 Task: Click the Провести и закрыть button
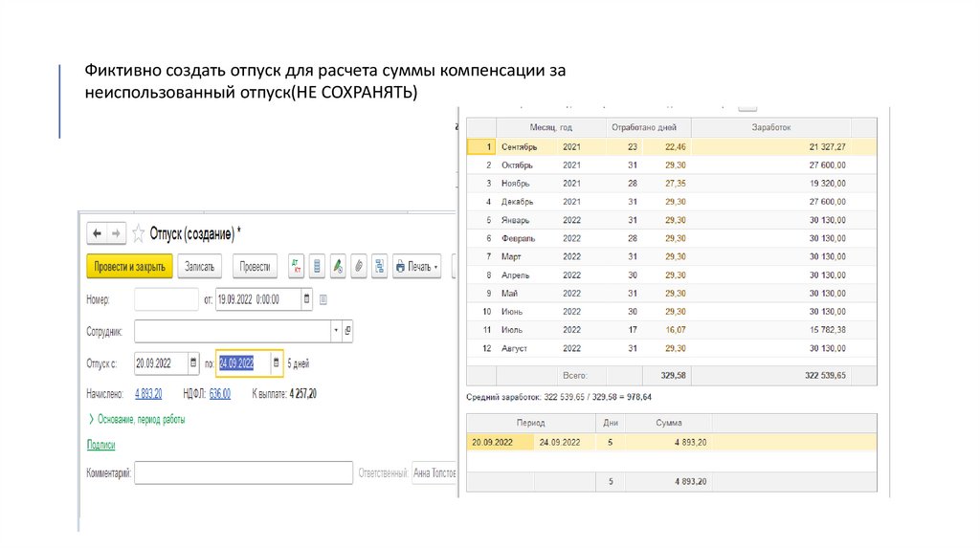[x=129, y=266]
